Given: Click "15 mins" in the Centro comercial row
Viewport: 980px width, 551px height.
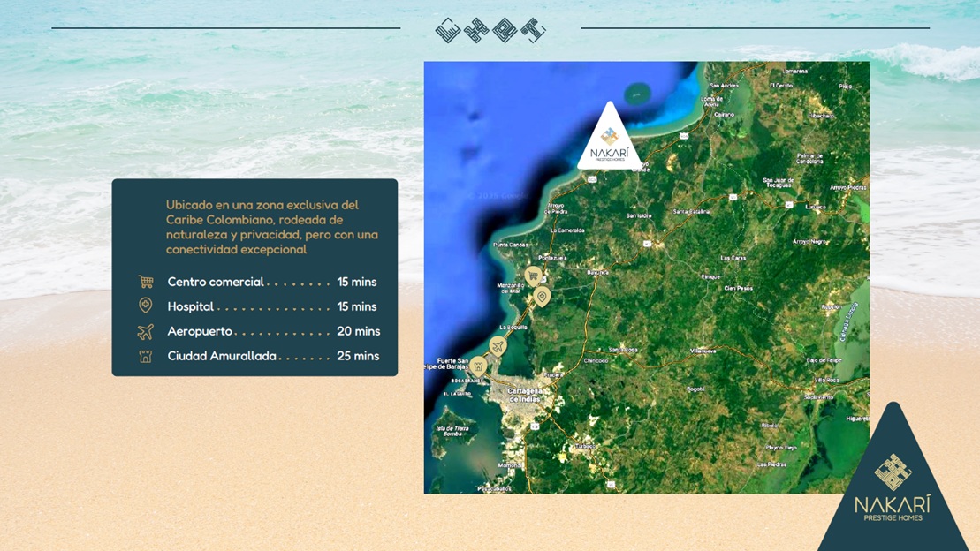Looking at the screenshot, I should 357,282.
